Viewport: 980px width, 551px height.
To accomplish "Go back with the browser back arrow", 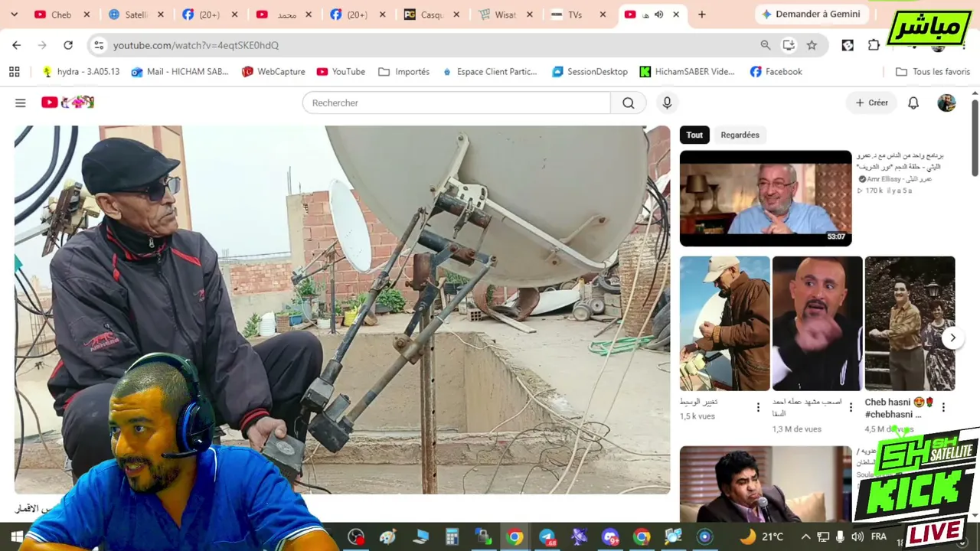I will (17, 45).
